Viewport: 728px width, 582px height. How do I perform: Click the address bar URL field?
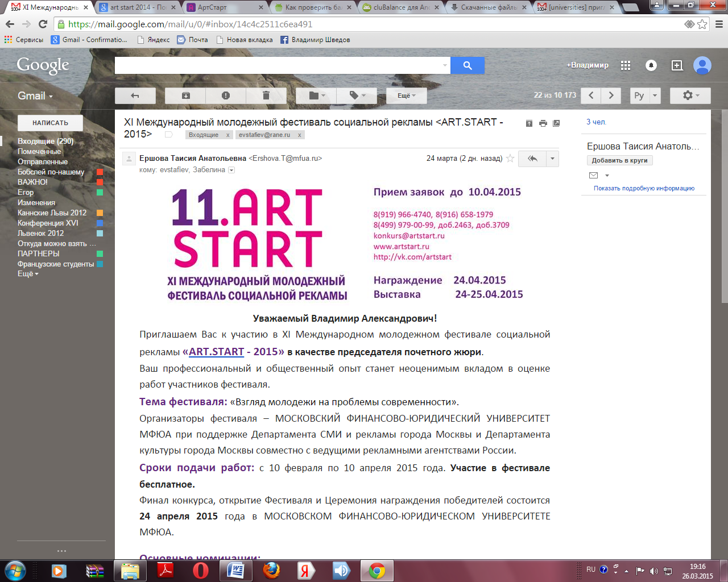click(x=370, y=24)
